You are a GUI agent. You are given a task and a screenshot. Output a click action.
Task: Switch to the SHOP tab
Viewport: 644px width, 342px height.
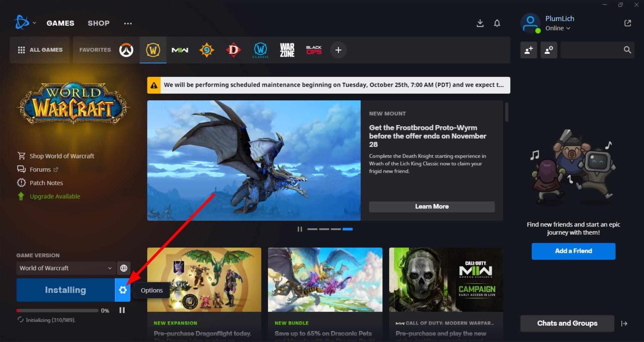[x=99, y=23]
